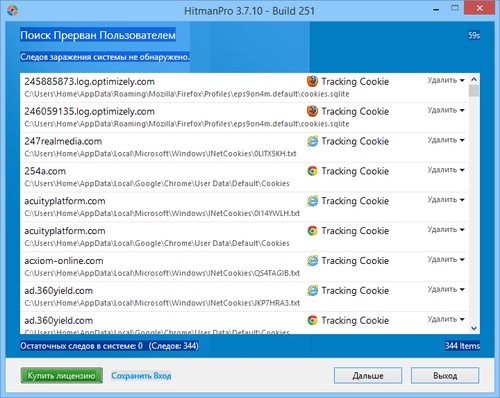This screenshot has height=398, width=500.
Task: Minimize the HitmanPro window
Action: point(436,10)
